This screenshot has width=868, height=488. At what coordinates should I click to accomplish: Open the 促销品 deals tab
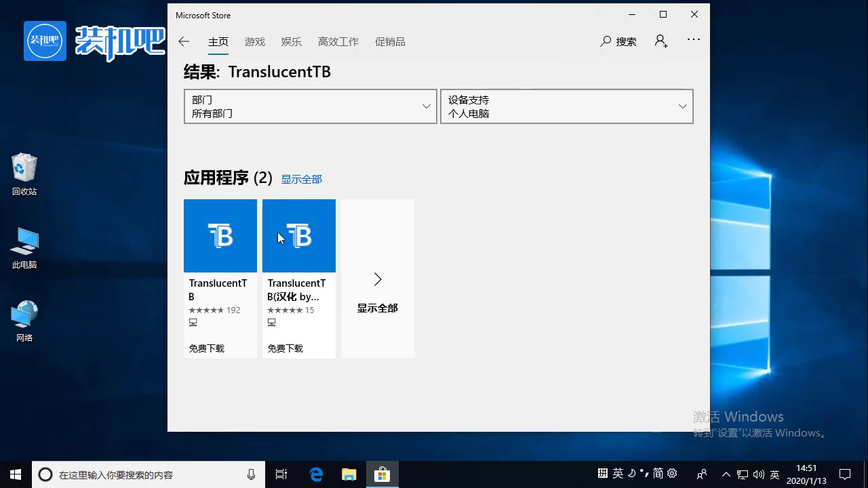tap(390, 42)
